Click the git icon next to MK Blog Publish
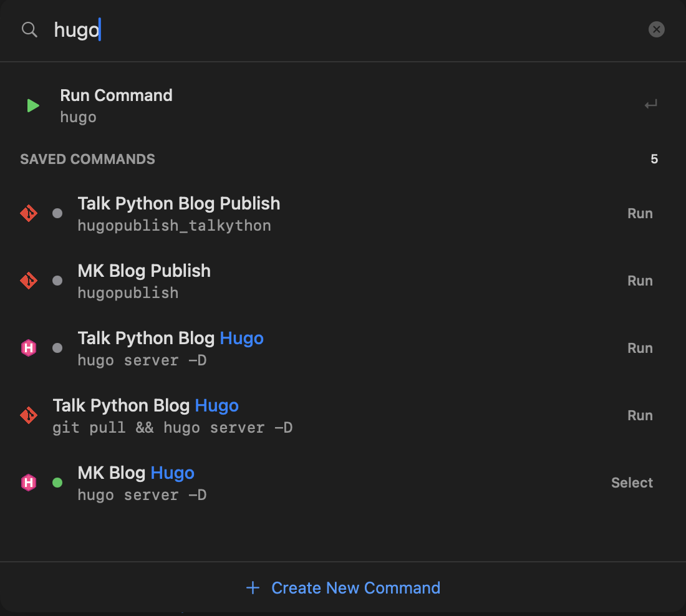The height and width of the screenshot is (616, 686). [x=29, y=281]
